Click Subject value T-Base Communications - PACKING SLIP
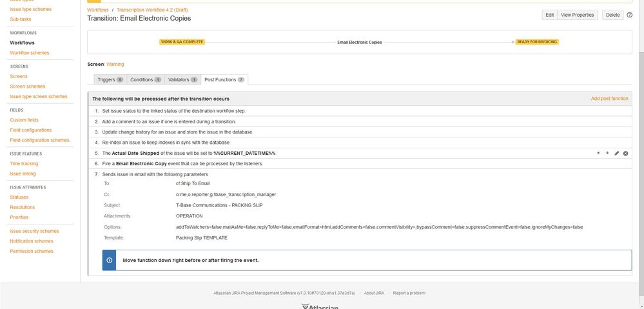 tap(219, 205)
